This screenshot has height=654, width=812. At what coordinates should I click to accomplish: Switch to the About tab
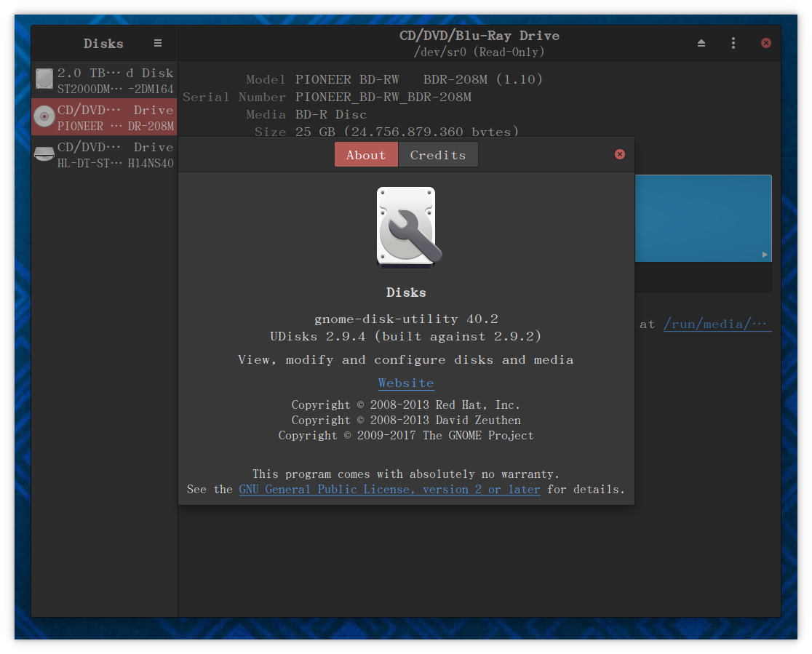pyautogui.click(x=366, y=155)
